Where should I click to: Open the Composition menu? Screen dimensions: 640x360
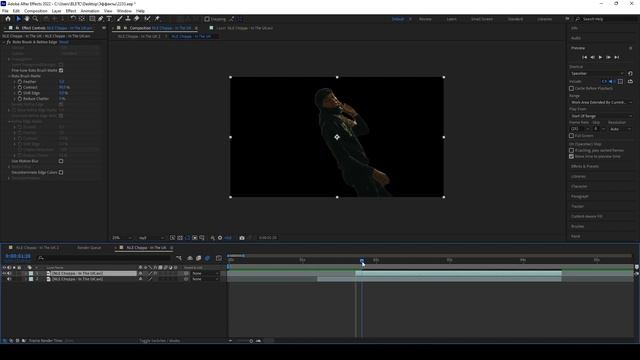point(36,11)
